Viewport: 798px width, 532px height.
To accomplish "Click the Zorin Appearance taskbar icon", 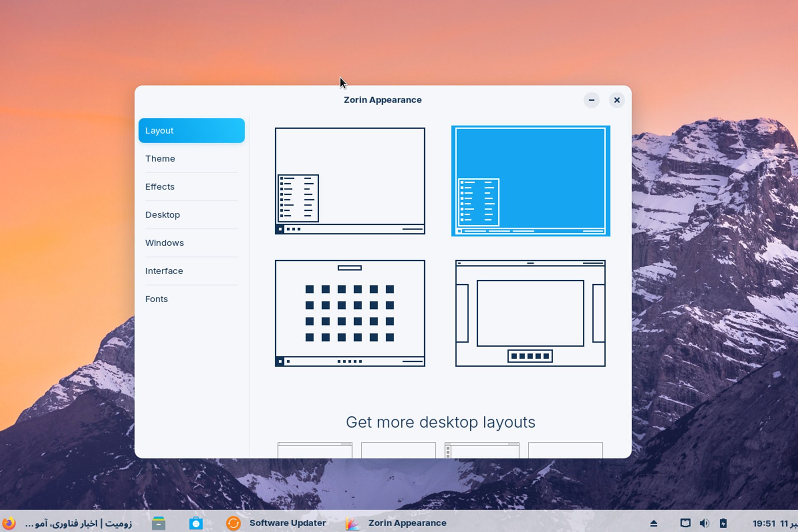I will point(352,523).
